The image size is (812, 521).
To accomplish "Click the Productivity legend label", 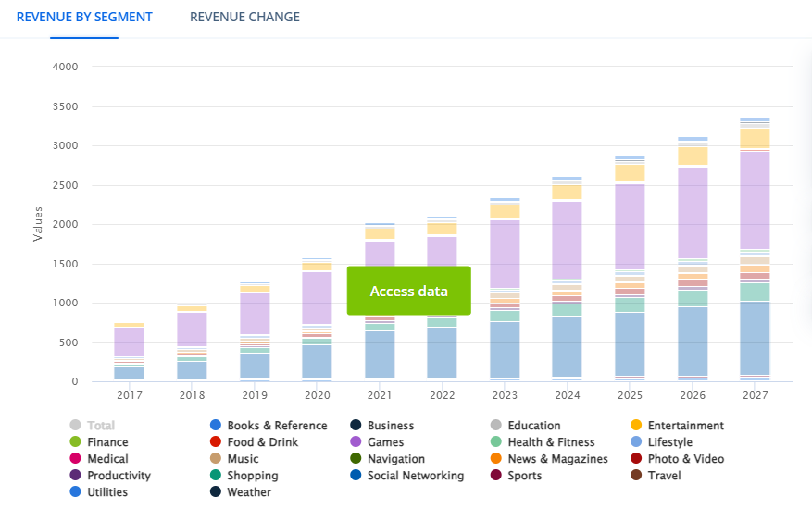I will point(119,476).
